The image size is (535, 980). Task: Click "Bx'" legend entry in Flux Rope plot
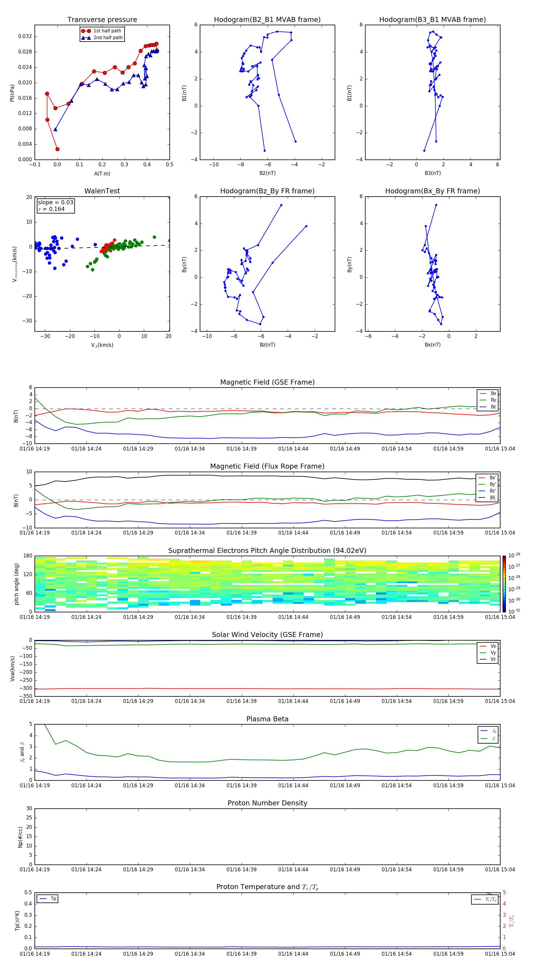[x=487, y=478]
